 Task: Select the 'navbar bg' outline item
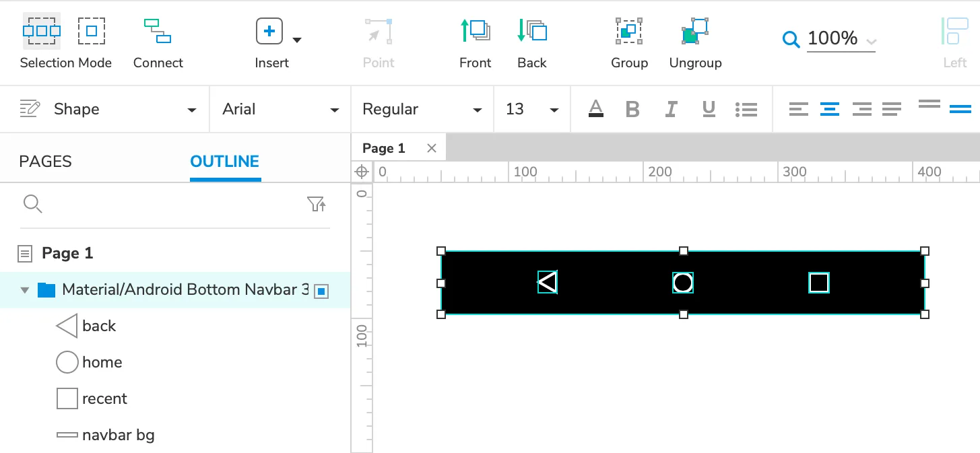click(118, 435)
